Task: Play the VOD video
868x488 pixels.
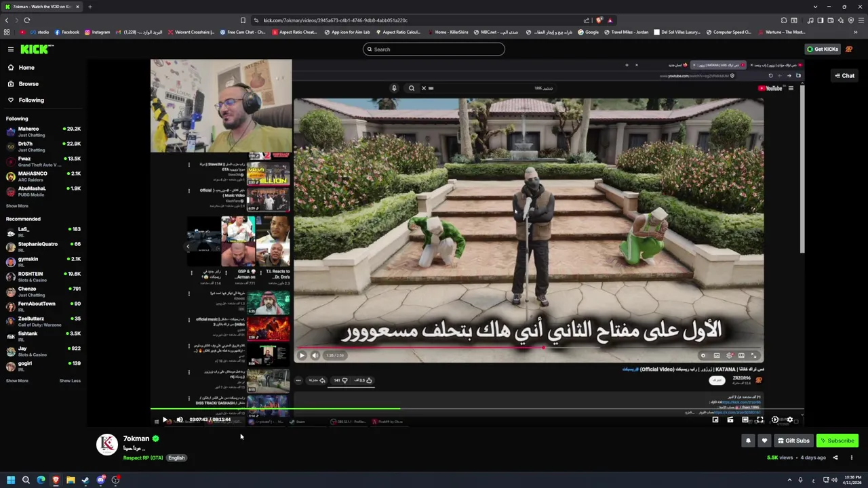Action: [165, 420]
